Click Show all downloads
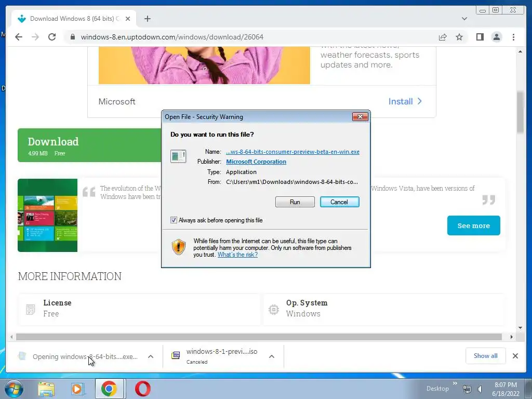Viewport: 532px width, 399px height. coord(485,355)
